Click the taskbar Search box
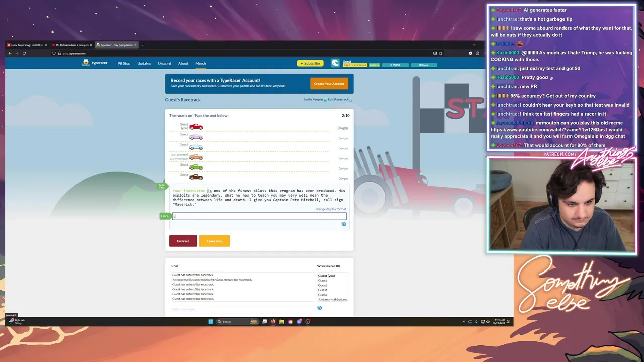The image size is (644, 362). [236, 322]
